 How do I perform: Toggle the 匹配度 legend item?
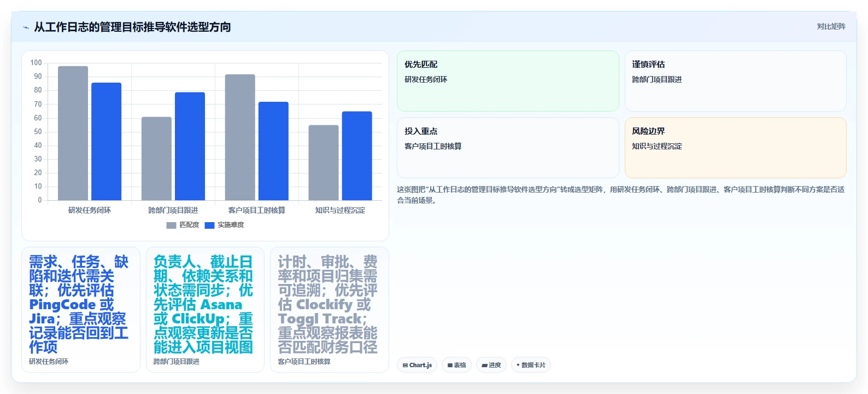pyautogui.click(x=183, y=225)
